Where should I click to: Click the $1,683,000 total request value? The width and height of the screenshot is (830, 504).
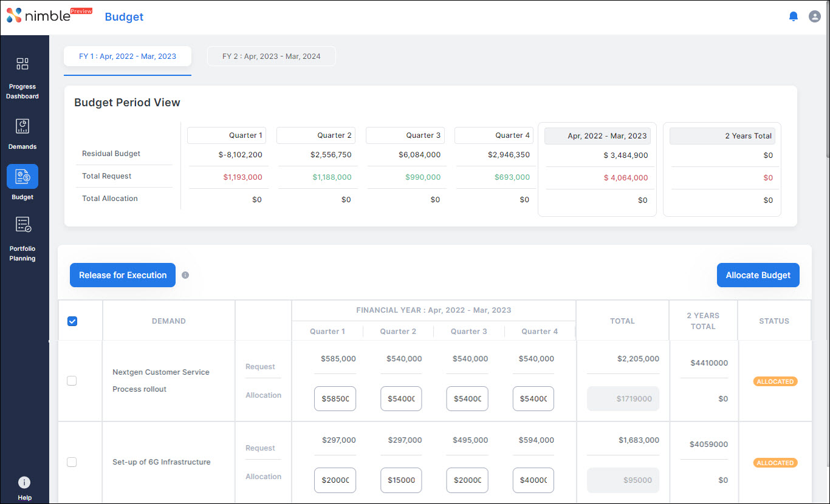[639, 440]
